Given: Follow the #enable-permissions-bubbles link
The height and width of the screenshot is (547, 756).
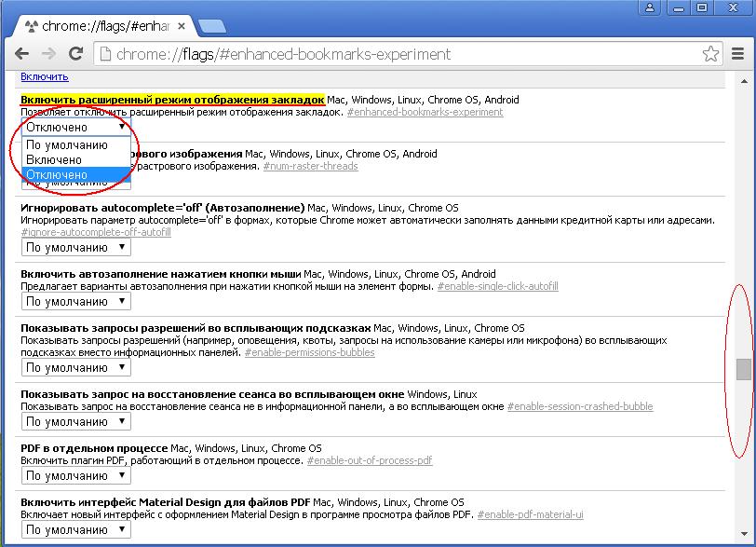Looking at the screenshot, I should 309,352.
